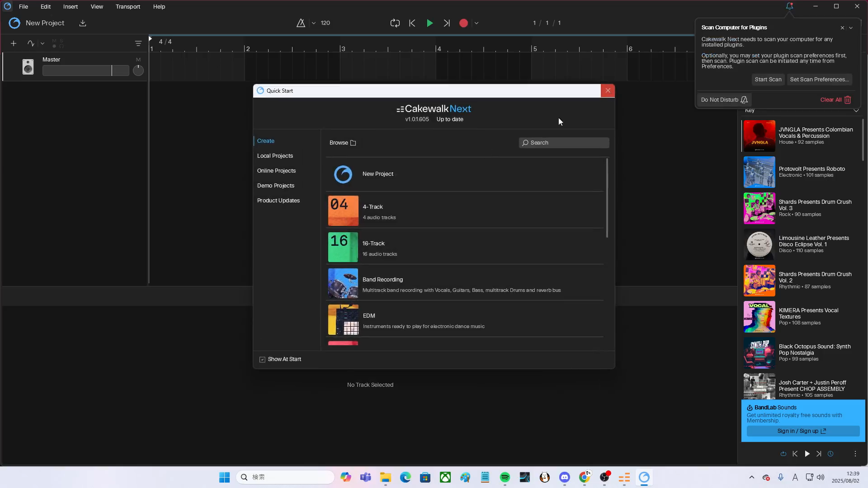
Task: Click the template Search field
Action: pos(564,143)
